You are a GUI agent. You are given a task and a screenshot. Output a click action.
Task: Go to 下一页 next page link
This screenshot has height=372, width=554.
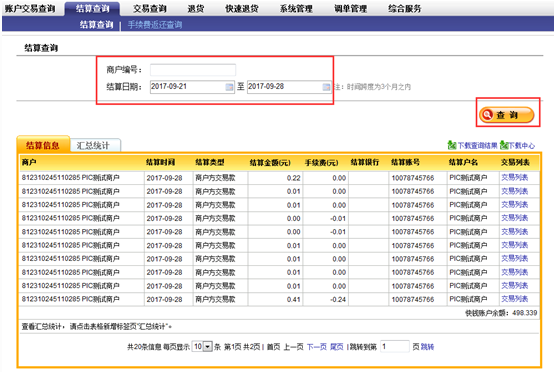coord(317,347)
